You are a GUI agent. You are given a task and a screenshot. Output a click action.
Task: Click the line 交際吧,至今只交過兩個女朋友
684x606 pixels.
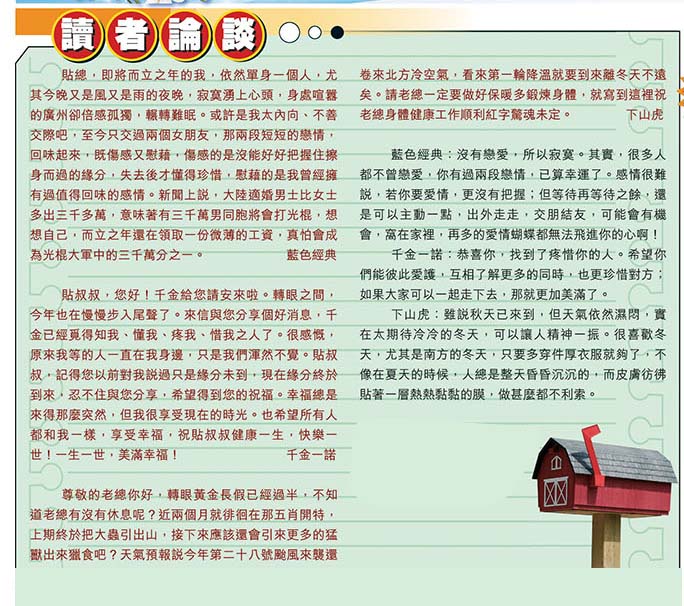tap(183, 135)
